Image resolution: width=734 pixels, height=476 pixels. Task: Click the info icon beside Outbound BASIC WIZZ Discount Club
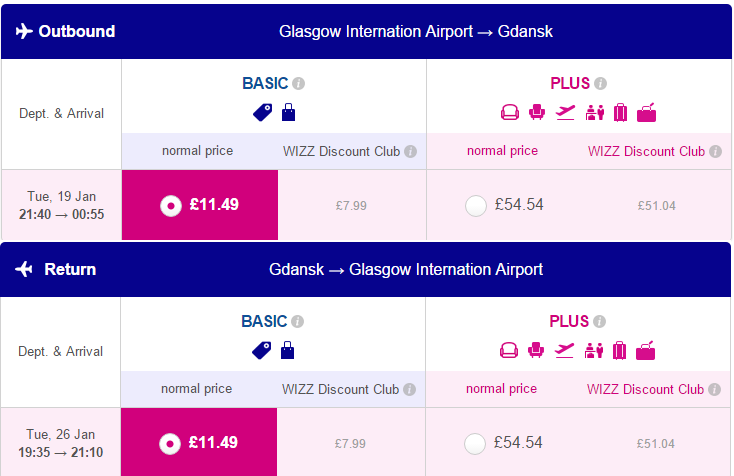point(411,152)
